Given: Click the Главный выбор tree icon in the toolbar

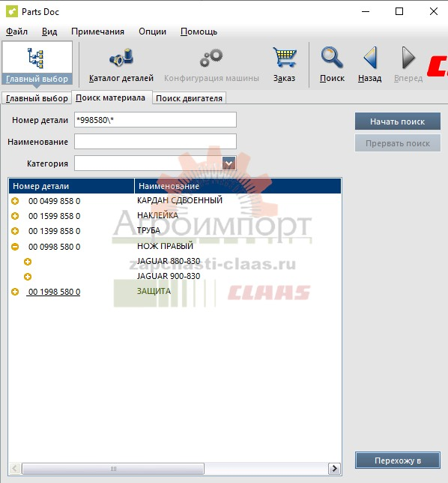Looking at the screenshot, I should (x=36, y=58).
